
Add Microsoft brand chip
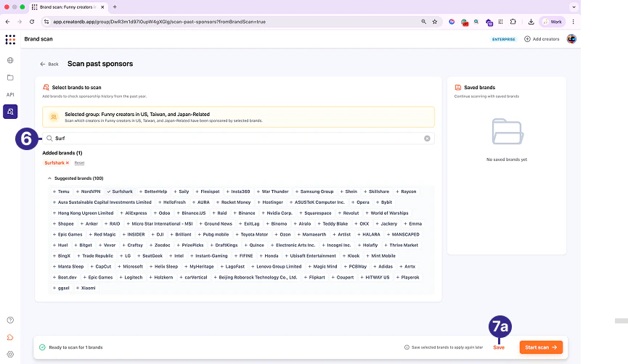[130, 266]
